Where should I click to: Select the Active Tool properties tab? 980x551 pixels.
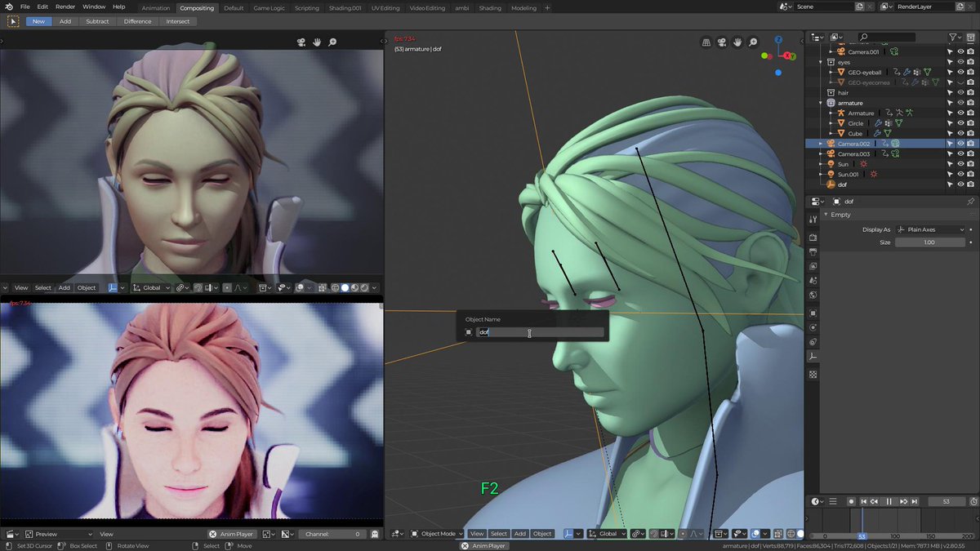coord(813,219)
